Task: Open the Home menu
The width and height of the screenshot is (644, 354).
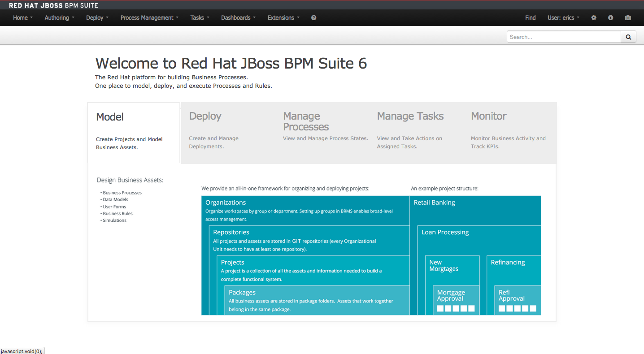Action: [22, 17]
